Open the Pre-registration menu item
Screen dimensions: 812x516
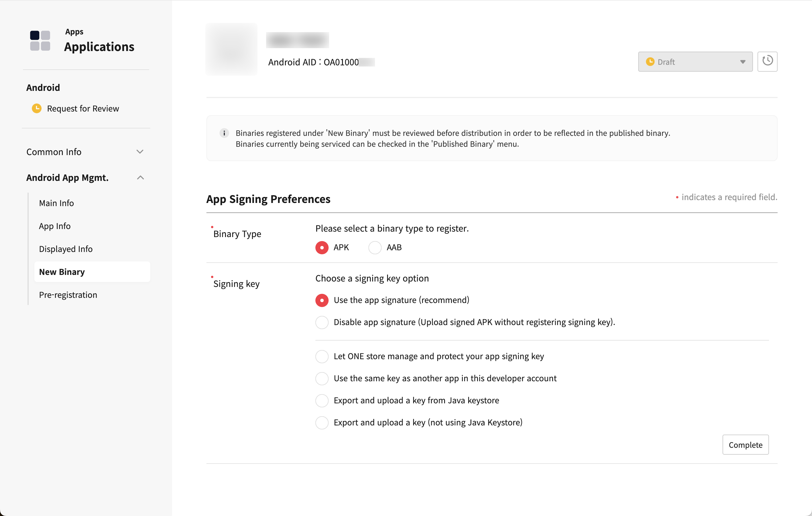(x=68, y=295)
